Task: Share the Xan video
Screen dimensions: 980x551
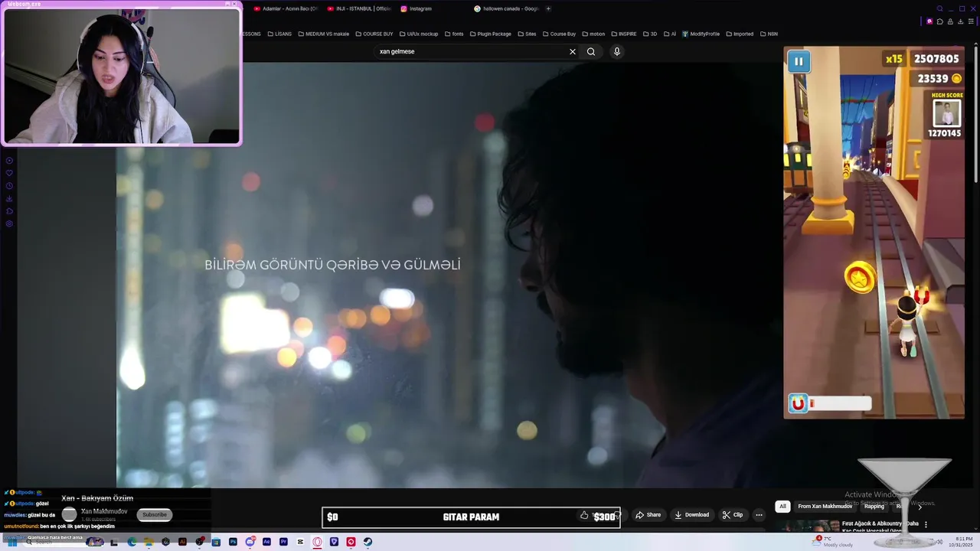Action: tap(648, 515)
